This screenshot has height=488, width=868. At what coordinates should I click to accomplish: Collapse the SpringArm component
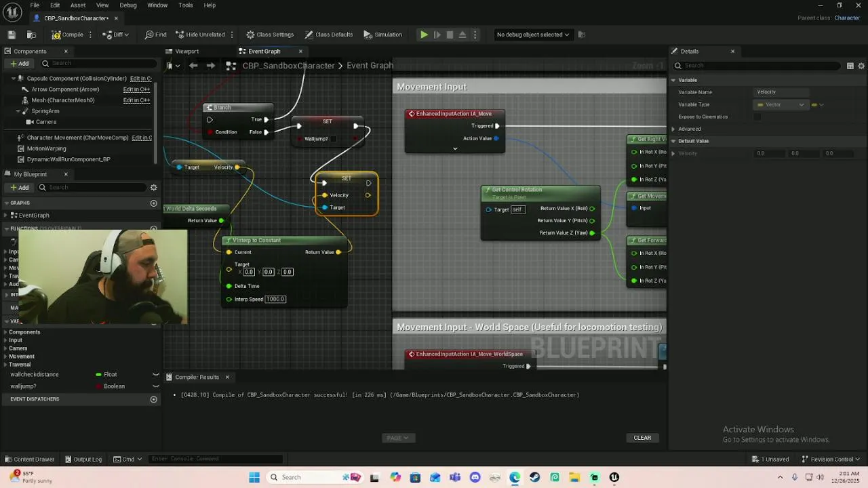18,111
